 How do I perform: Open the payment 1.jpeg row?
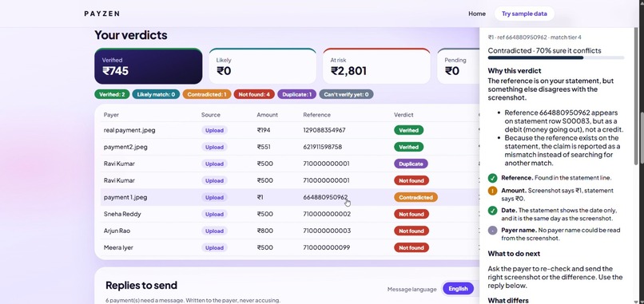[x=290, y=197]
